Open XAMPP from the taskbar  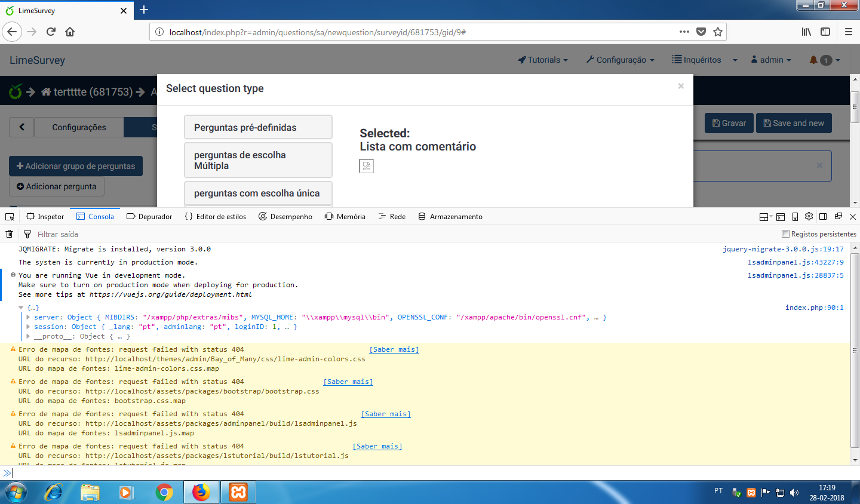tap(238, 492)
